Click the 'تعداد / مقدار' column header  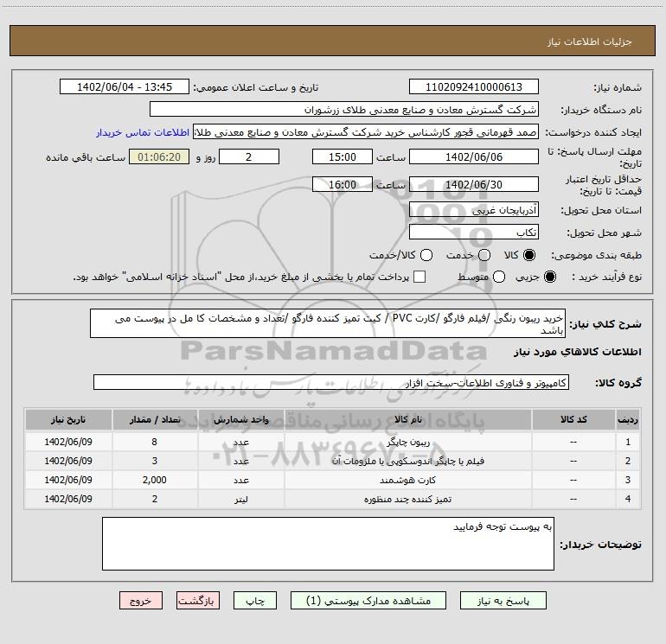pyautogui.click(x=155, y=419)
